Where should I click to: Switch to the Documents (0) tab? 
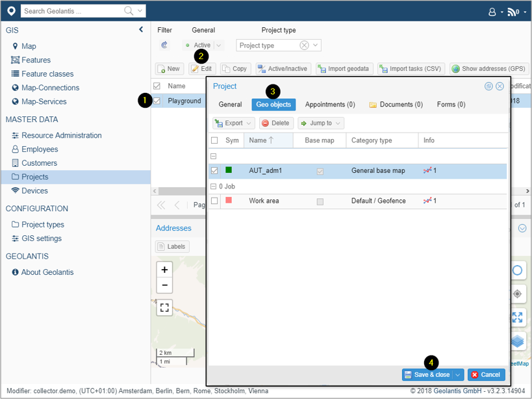click(396, 105)
